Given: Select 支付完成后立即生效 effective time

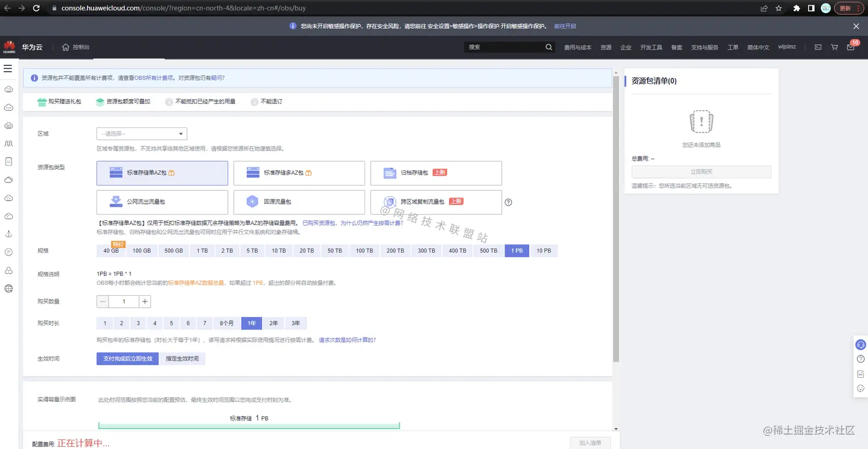Looking at the screenshot, I should click(127, 359).
